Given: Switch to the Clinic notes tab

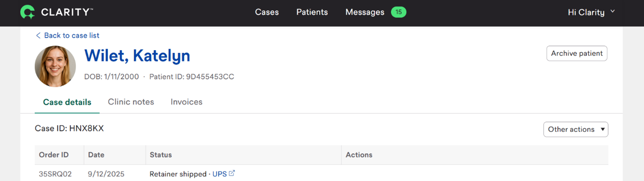Looking at the screenshot, I should click(131, 102).
